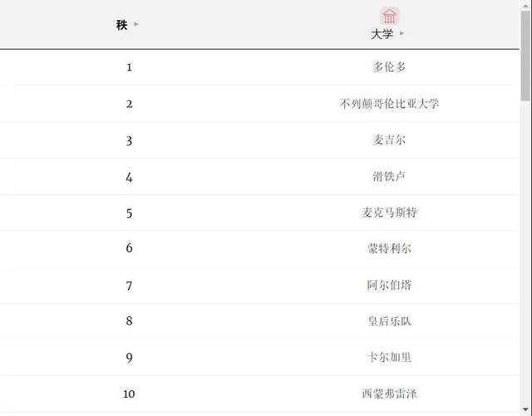Click the rank number 10 cell

129,394
